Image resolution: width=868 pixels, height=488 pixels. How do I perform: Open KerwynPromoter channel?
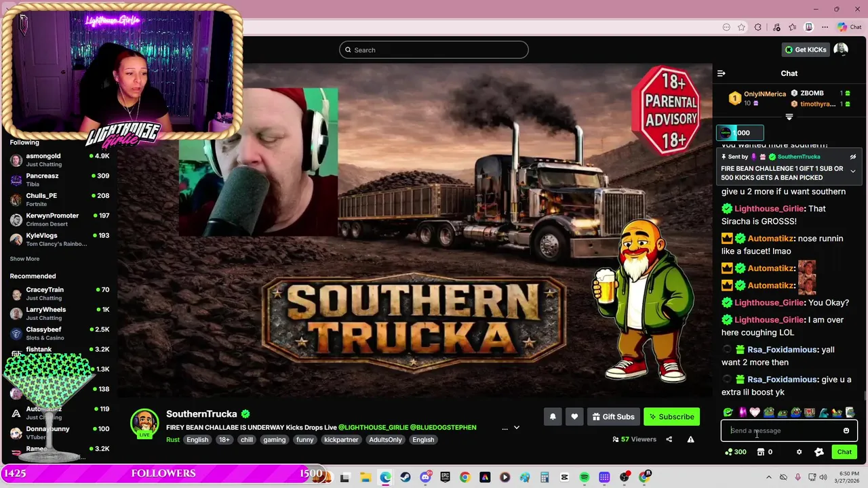click(x=60, y=220)
